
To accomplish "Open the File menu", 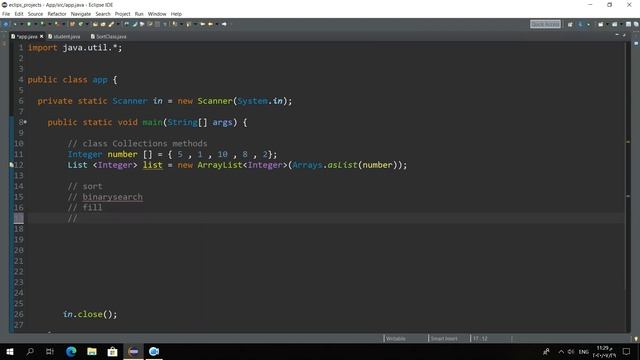I will (x=6, y=14).
